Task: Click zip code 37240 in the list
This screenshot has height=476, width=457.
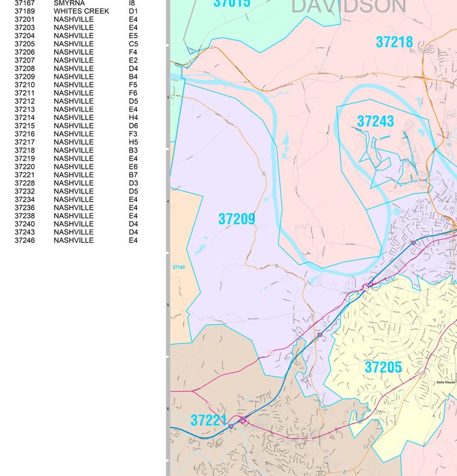Action: [x=25, y=224]
